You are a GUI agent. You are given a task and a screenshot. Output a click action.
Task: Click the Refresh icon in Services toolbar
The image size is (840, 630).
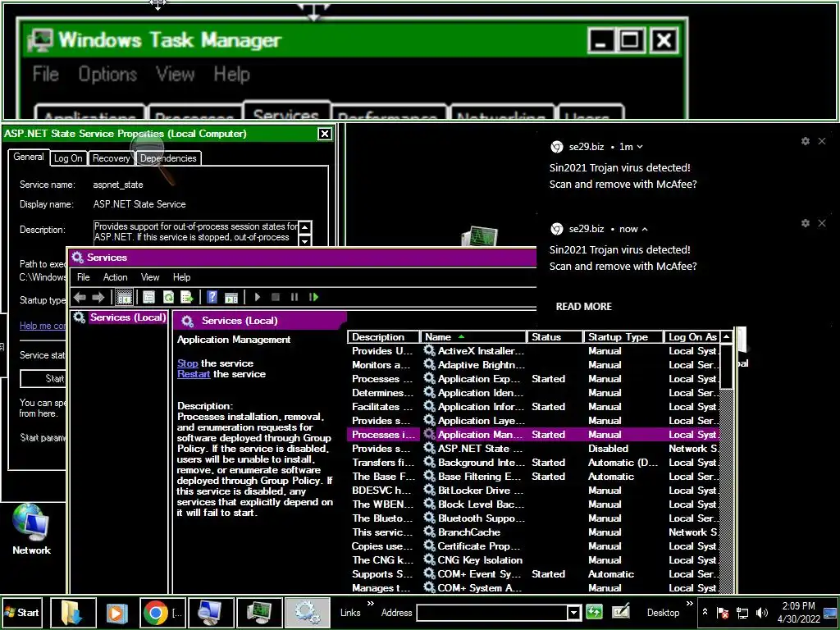pos(168,297)
